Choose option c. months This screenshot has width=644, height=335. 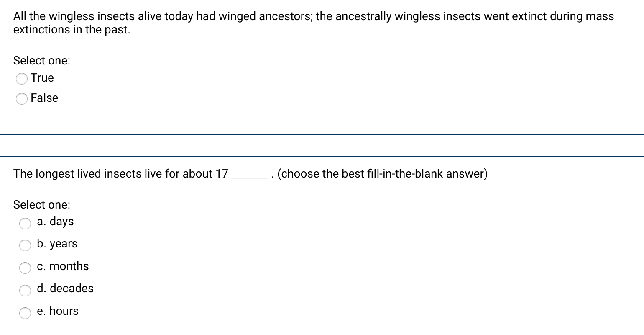25,268
